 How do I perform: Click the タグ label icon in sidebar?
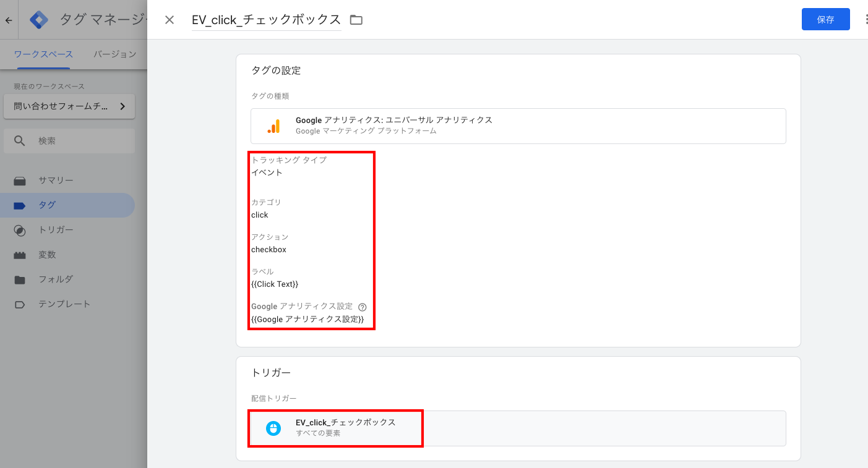[x=20, y=205]
